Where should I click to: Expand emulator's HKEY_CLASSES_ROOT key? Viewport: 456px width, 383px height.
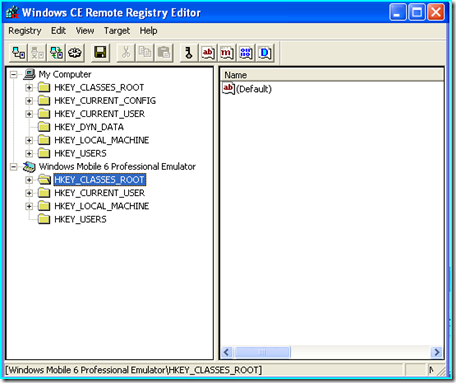click(29, 180)
